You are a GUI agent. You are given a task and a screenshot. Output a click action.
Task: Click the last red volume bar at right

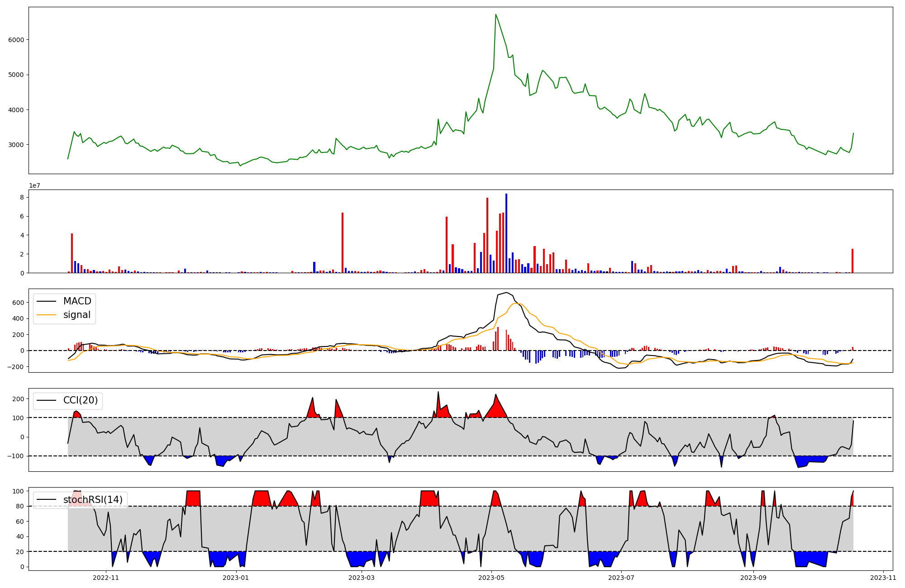coord(853,261)
